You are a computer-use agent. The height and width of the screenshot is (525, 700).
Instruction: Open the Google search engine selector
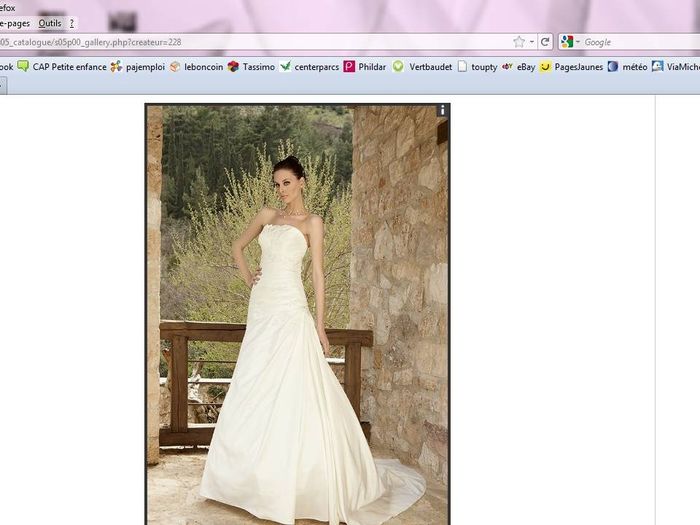pyautogui.click(x=570, y=42)
